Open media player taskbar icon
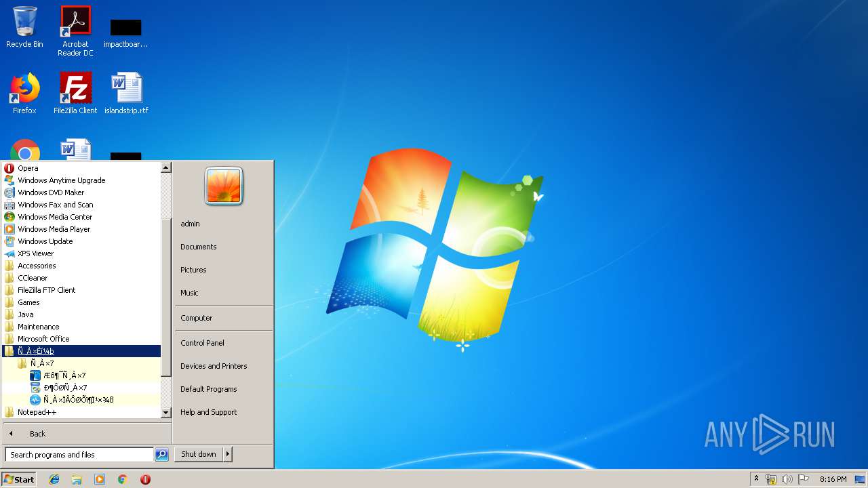Image resolution: width=868 pixels, height=488 pixels. 100,479
